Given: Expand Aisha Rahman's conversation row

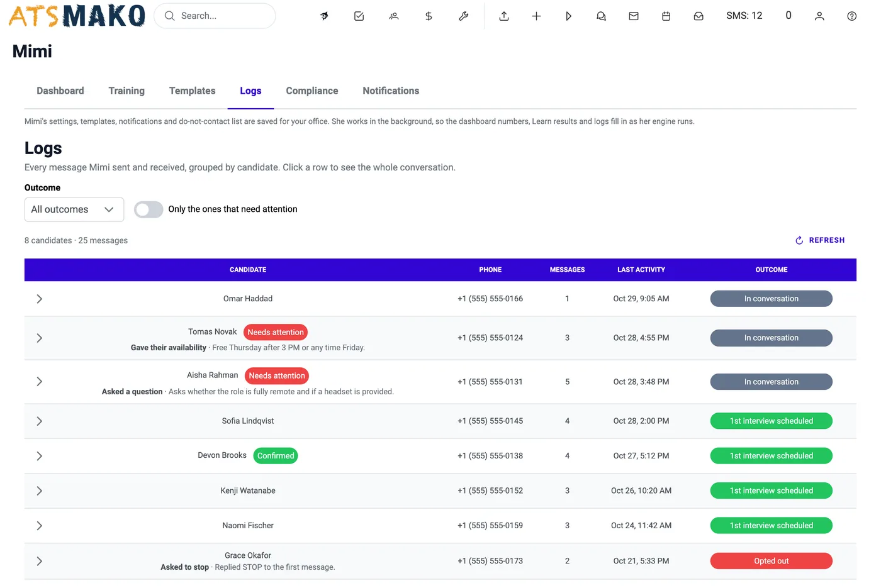Looking at the screenshot, I should point(39,382).
